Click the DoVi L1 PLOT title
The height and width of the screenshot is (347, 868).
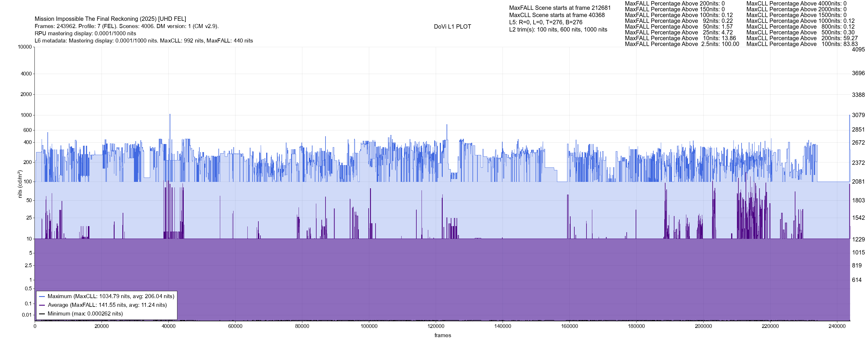[452, 27]
